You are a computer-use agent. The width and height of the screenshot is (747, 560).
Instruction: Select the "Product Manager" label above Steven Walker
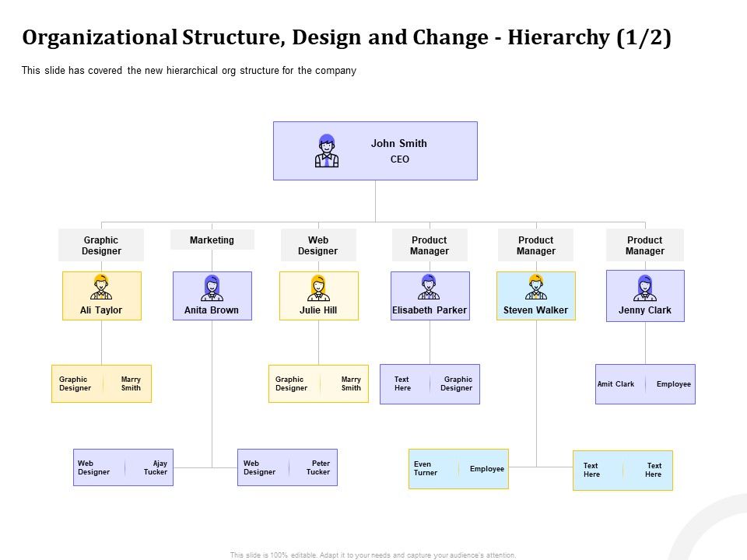click(536, 245)
